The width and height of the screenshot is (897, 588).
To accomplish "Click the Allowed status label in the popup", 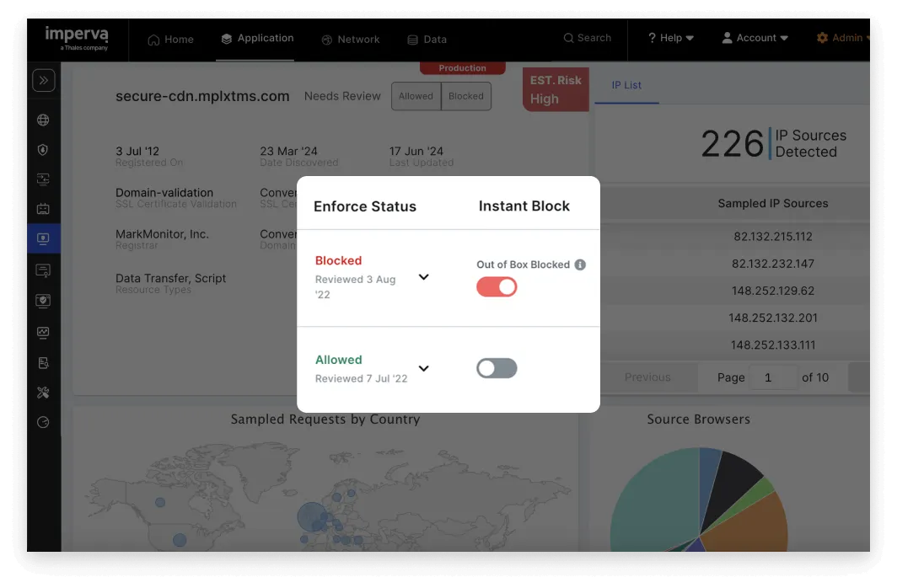I will pos(338,360).
